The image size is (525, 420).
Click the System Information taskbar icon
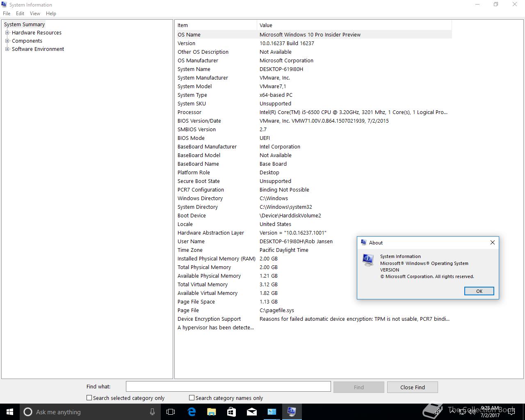[292, 412]
